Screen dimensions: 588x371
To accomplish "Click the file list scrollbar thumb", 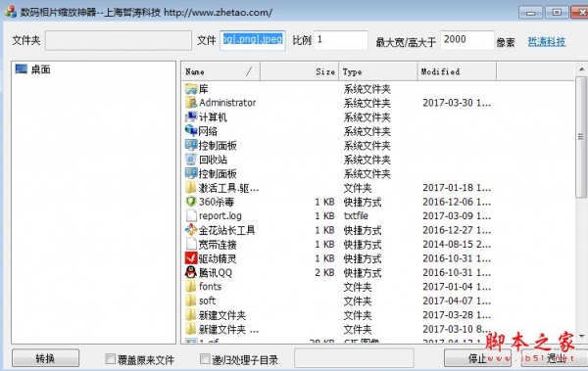I will click(x=581, y=137).
